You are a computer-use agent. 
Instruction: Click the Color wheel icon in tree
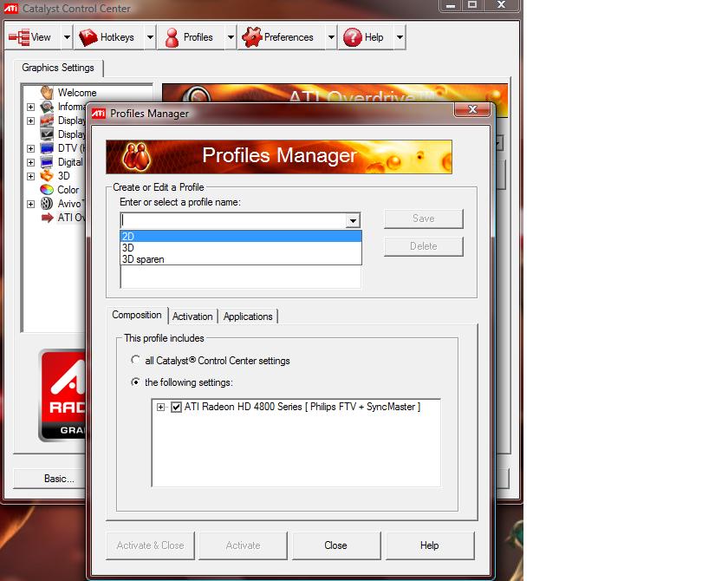(x=47, y=190)
